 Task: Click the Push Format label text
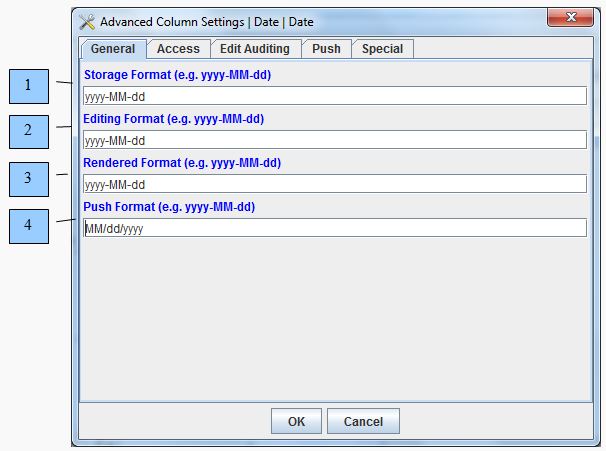(x=169, y=207)
